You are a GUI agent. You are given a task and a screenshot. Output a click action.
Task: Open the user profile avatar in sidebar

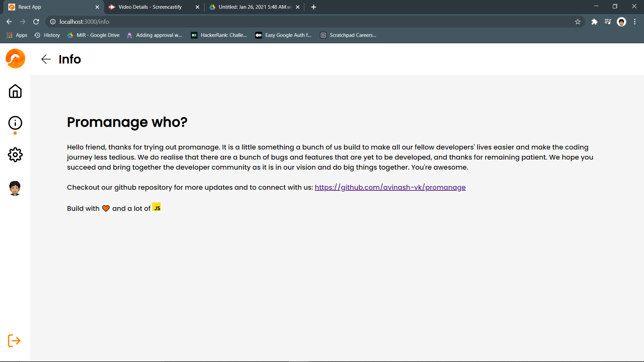tap(15, 188)
